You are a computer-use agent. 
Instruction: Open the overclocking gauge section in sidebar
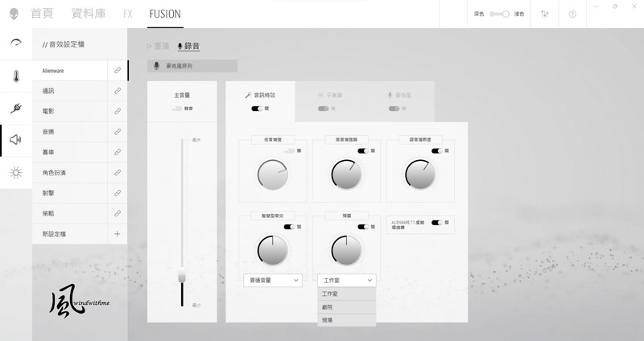point(15,43)
